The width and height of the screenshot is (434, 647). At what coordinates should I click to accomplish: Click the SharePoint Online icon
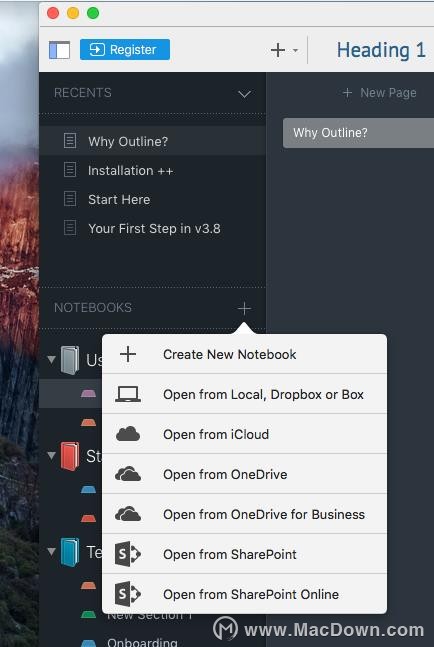pyautogui.click(x=128, y=594)
